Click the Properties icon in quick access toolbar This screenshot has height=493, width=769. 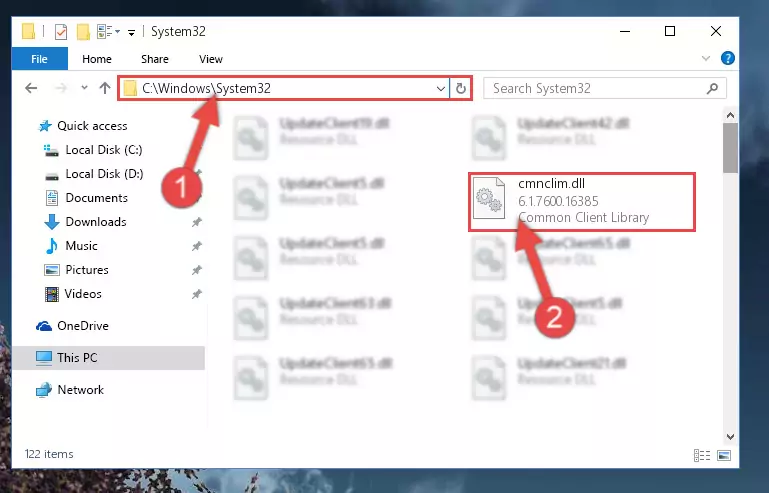coord(61,32)
